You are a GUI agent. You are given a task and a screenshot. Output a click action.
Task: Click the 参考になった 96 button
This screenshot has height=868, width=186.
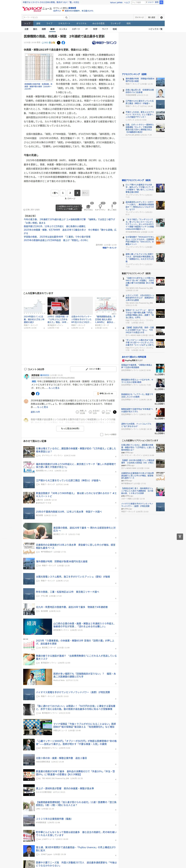(x=105, y=393)
